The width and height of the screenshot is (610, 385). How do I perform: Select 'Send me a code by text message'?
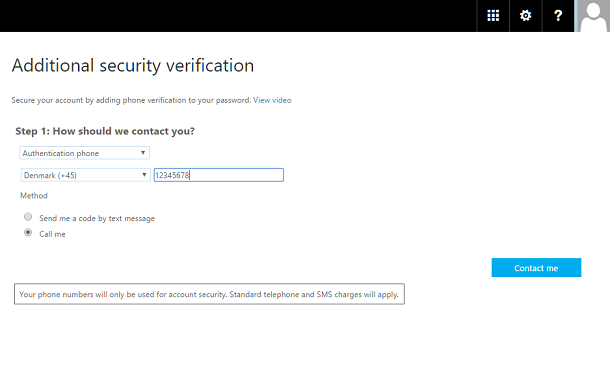click(x=28, y=217)
